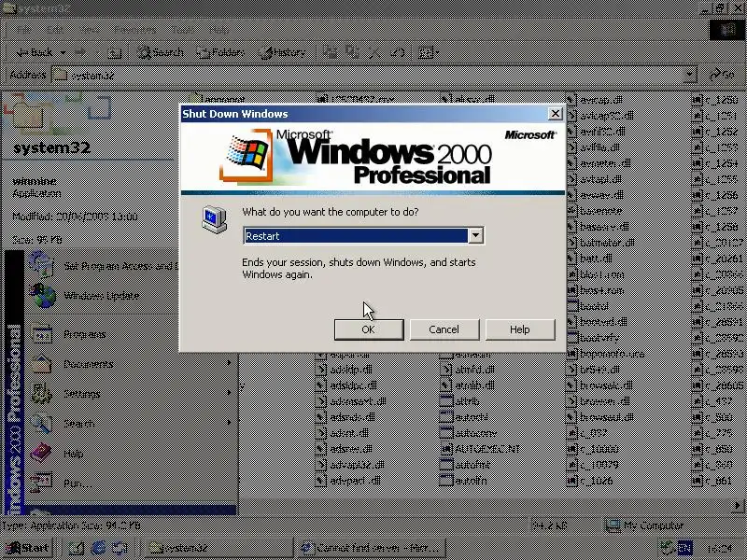Click the Delete toolbar icon
This screenshot has height=560, width=747.
click(374, 52)
